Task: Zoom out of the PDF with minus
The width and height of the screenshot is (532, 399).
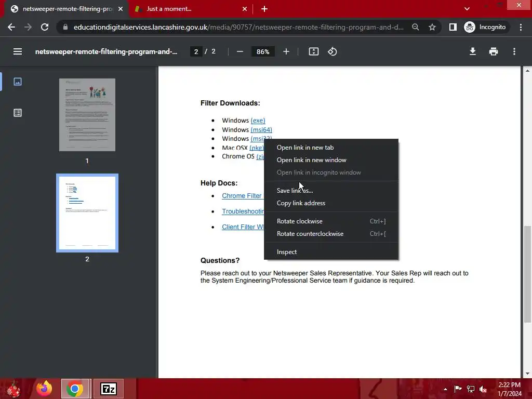Action: click(240, 51)
